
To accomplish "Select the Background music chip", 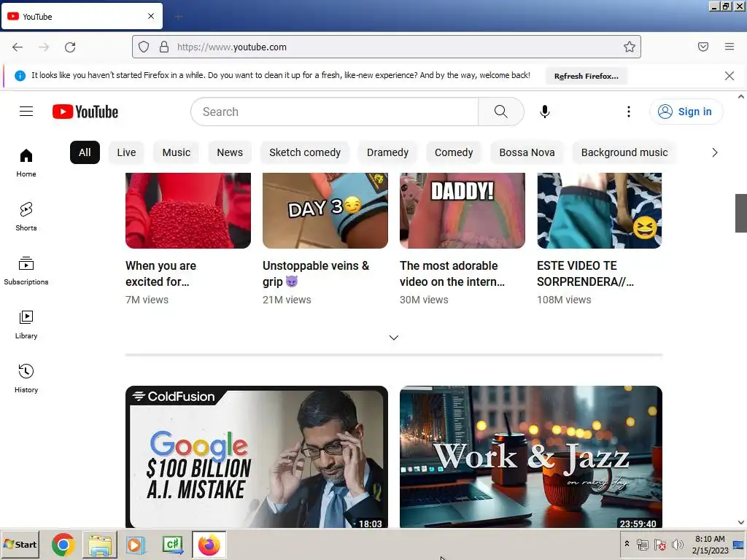I will pyautogui.click(x=624, y=152).
